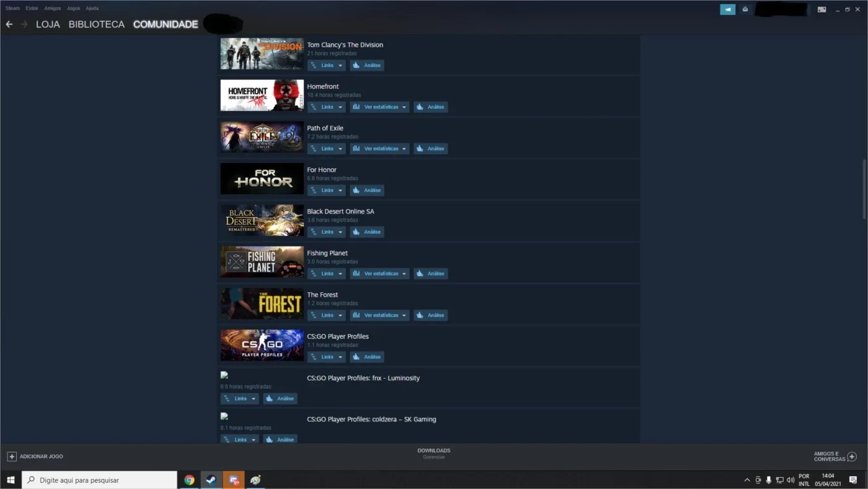Screen dimensions: 868x489
Task: Switch to the BIBLIOTECA tab
Action: tap(96, 24)
